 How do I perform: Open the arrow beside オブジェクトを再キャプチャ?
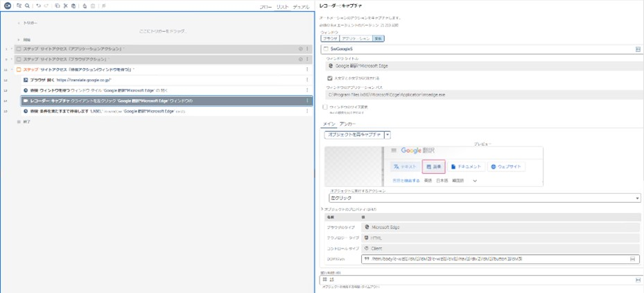pyautogui.click(x=388, y=135)
